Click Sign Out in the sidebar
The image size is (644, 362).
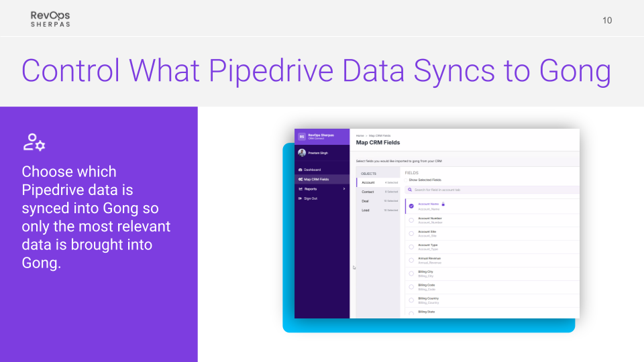(x=310, y=198)
